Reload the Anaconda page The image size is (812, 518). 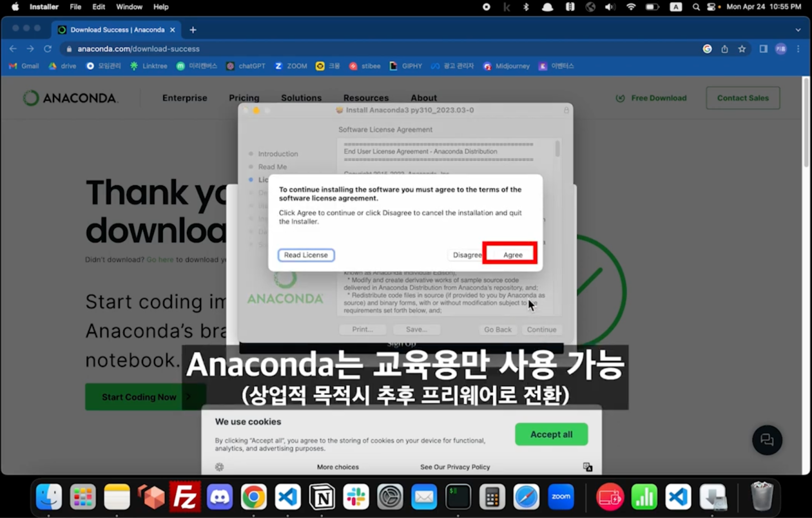pyautogui.click(x=48, y=49)
